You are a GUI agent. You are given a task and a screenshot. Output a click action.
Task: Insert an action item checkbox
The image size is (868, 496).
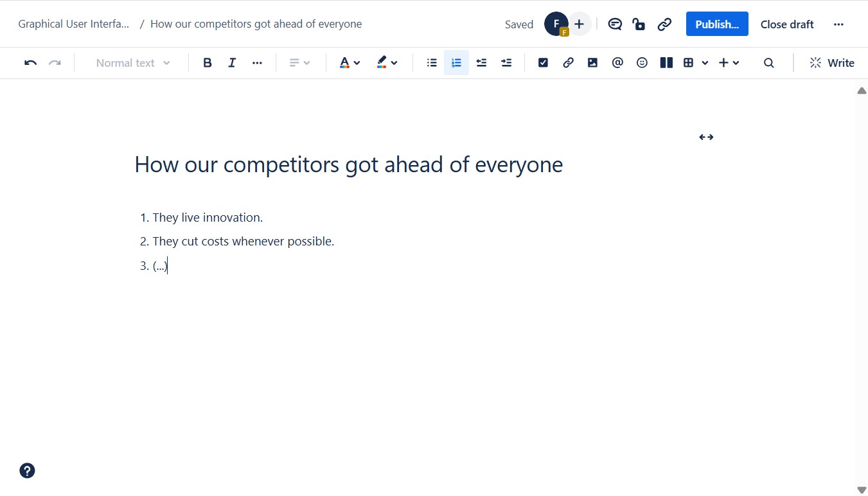tap(543, 63)
